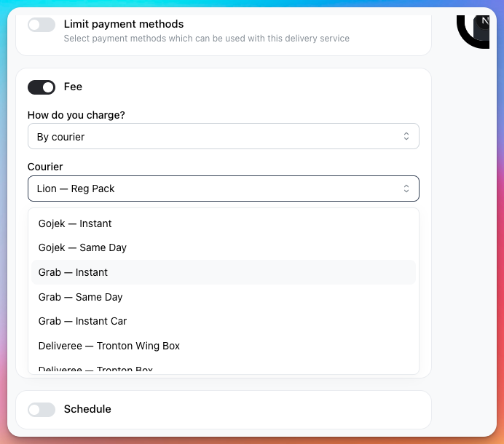Enable the Schedule toggle

point(41,410)
